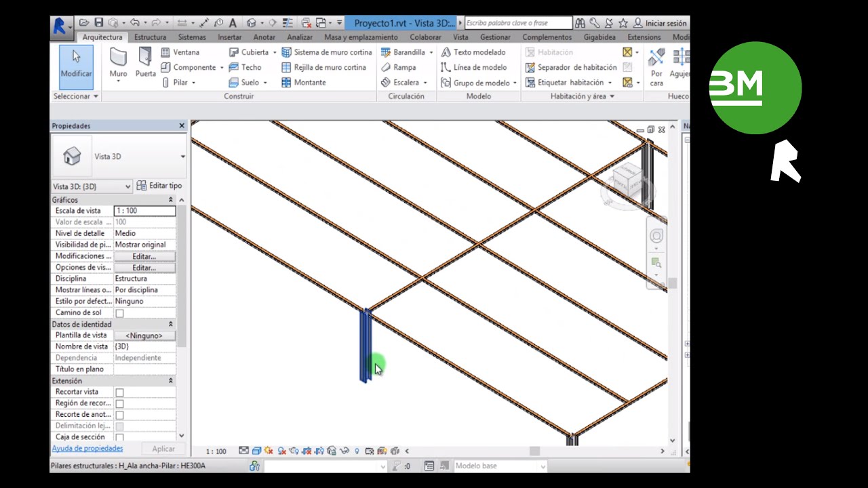
Task: Click the Separador de habitación tool
Action: 571,67
